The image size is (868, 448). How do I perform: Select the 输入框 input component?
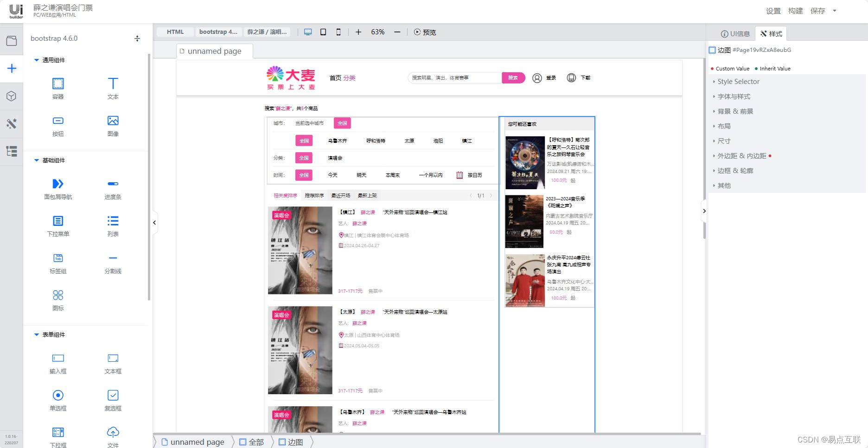pyautogui.click(x=58, y=363)
